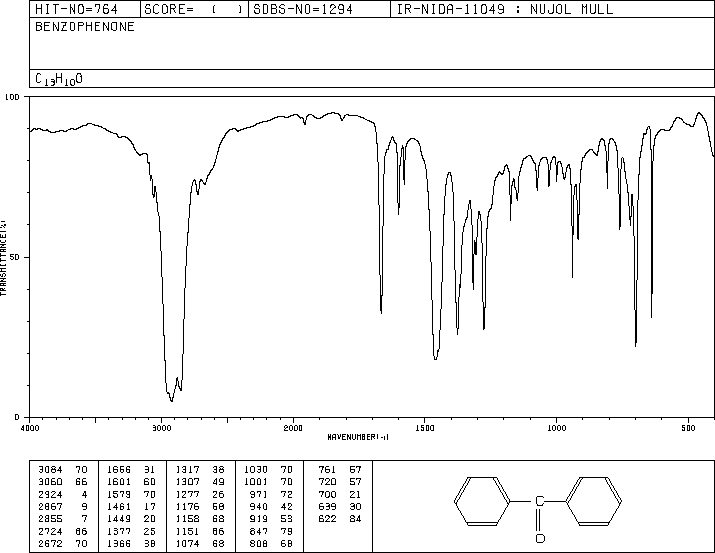Screen dimensions: 715x553
Task: Select peak table entry 940
Action: point(259,506)
